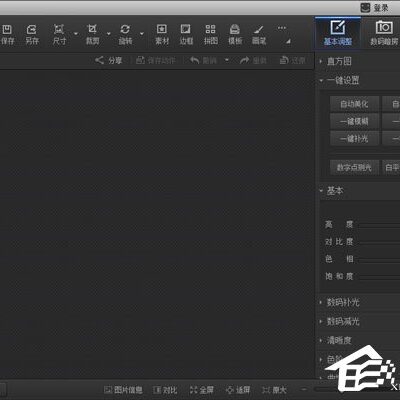Image resolution: width=400 pixels, height=400 pixels.
Task: Click the 登录 (Login) avatar icon
Action: pos(365,7)
